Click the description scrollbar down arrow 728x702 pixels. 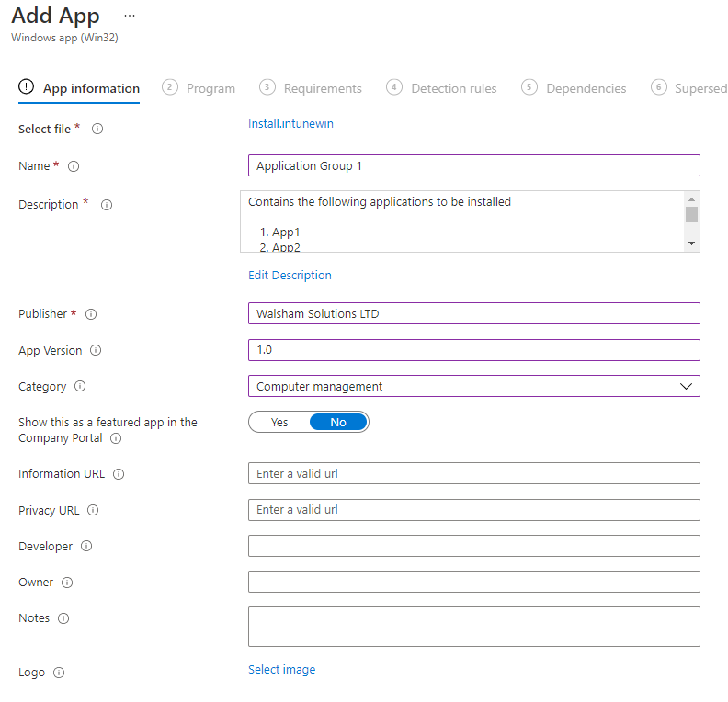691,243
